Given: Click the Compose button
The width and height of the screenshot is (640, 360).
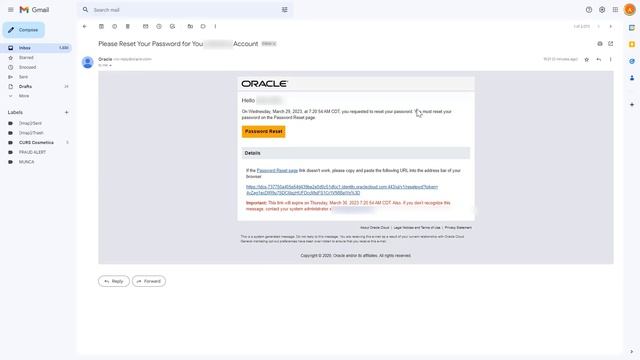Looking at the screenshot, I should 24,30.
